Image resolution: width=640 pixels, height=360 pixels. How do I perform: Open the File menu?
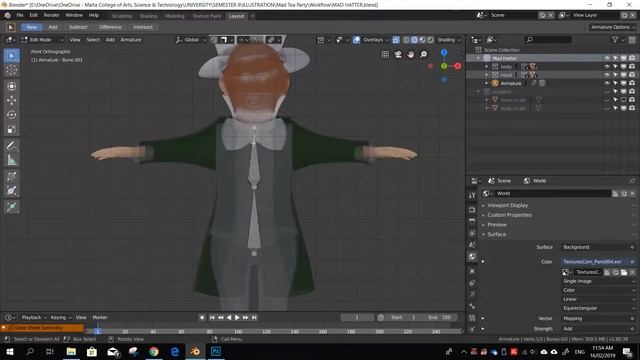(x=20, y=15)
